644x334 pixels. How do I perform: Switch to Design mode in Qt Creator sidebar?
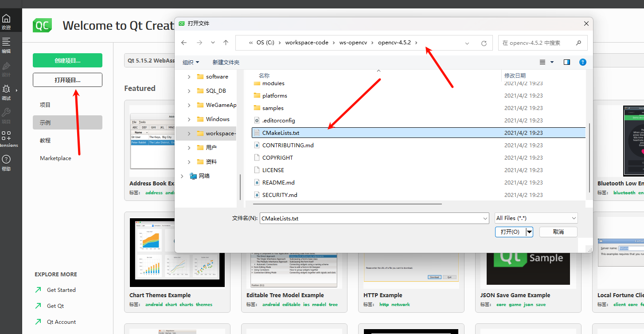click(6, 69)
